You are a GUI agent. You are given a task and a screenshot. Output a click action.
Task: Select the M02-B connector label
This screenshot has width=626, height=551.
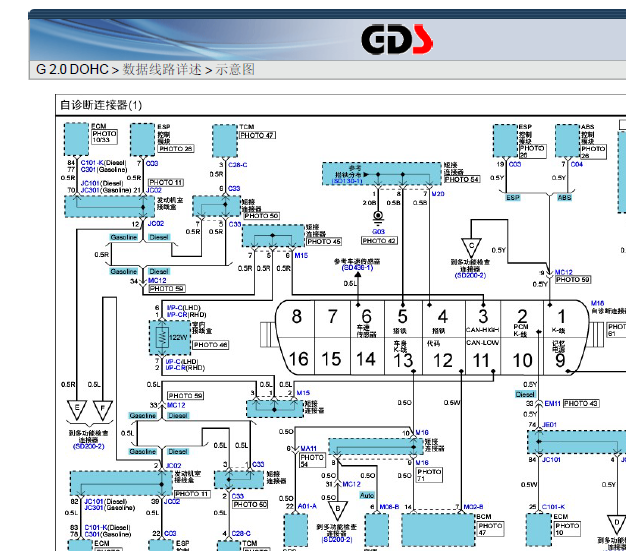click(x=473, y=507)
